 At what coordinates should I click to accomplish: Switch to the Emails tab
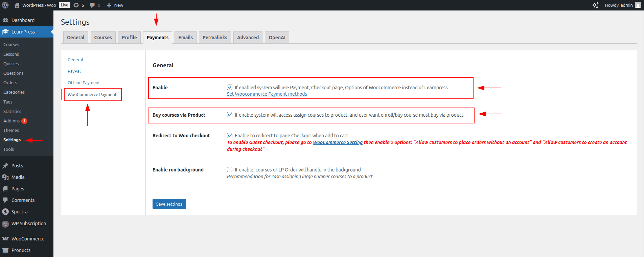click(x=185, y=38)
